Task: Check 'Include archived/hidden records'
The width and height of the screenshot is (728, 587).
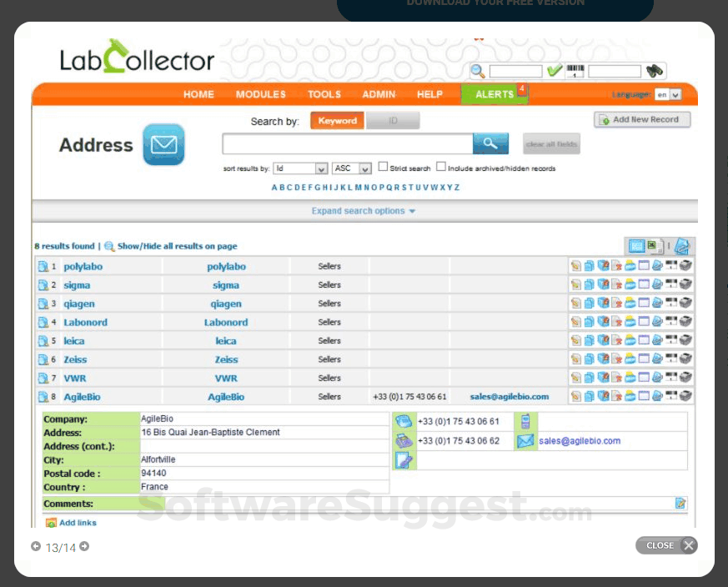Action: click(441, 165)
